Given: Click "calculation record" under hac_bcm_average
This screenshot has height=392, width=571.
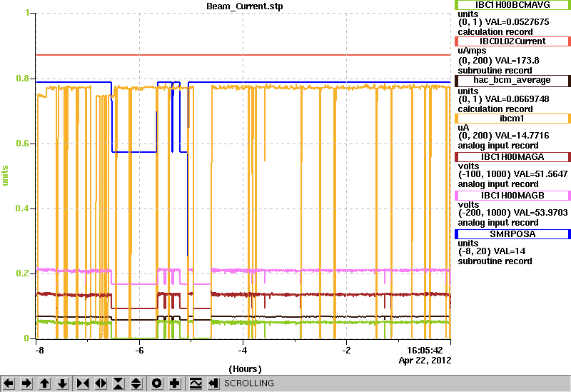Looking at the screenshot, I should [x=495, y=109].
